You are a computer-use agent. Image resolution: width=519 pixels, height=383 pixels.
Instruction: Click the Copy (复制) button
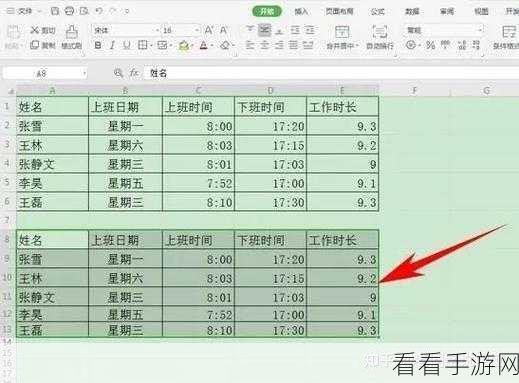[x=43, y=45]
